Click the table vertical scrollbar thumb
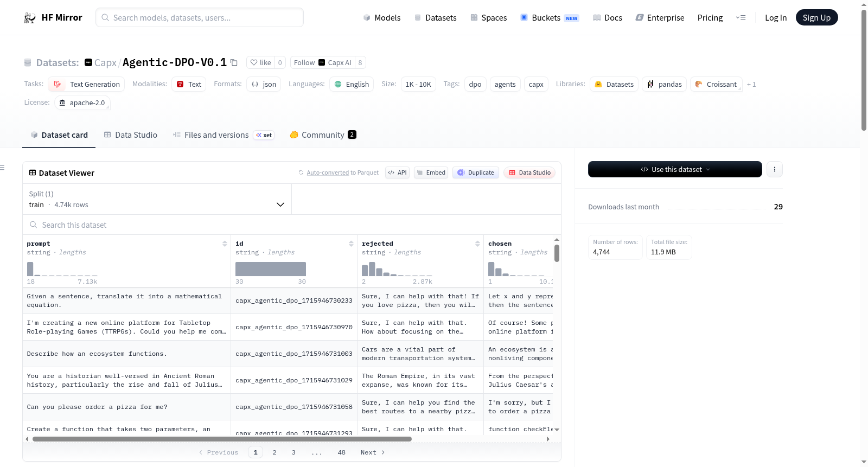868x467 pixels. pyautogui.click(x=557, y=253)
